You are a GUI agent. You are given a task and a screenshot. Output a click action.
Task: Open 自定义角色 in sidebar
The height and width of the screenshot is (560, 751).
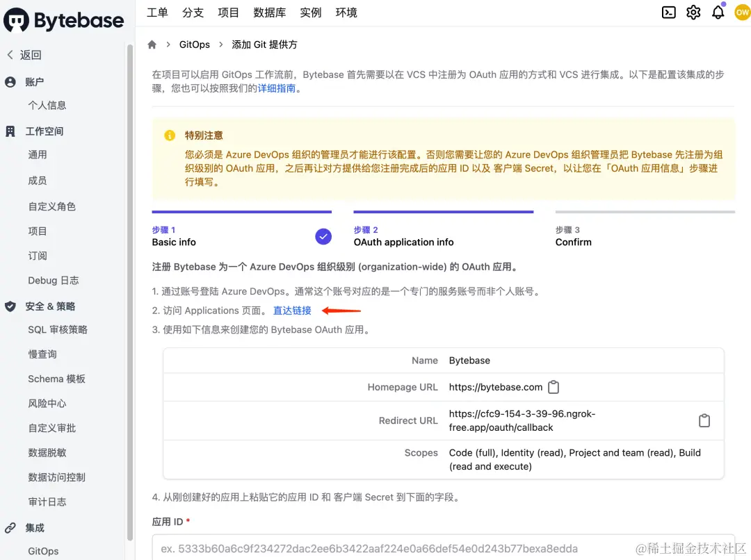coord(51,206)
